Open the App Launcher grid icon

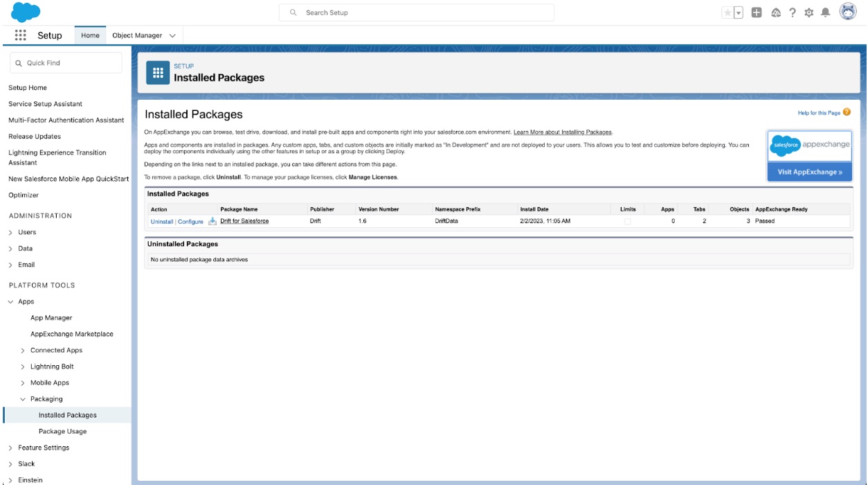(21, 35)
